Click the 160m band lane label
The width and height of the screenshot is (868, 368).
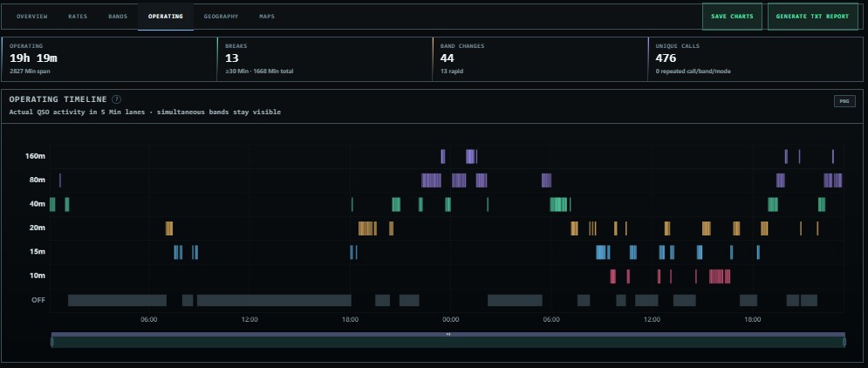tap(35, 156)
